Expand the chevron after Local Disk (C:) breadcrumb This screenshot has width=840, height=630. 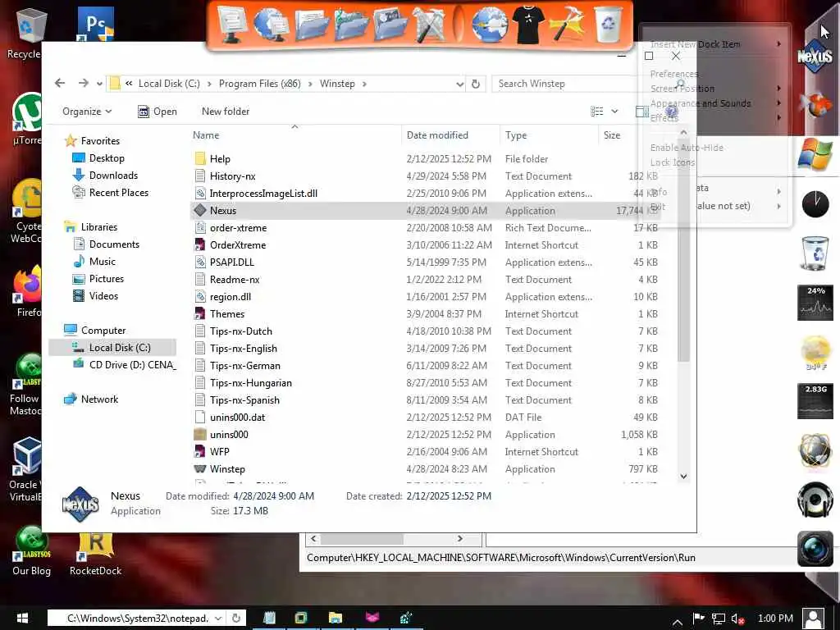[209, 84]
